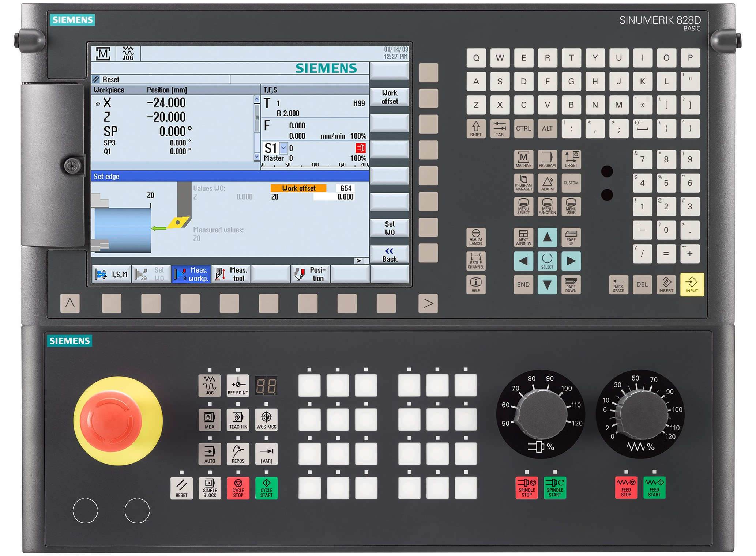Screen dimensions: 756x556
Task: Open the PROGRAM MANAGER
Action: [x=523, y=183]
